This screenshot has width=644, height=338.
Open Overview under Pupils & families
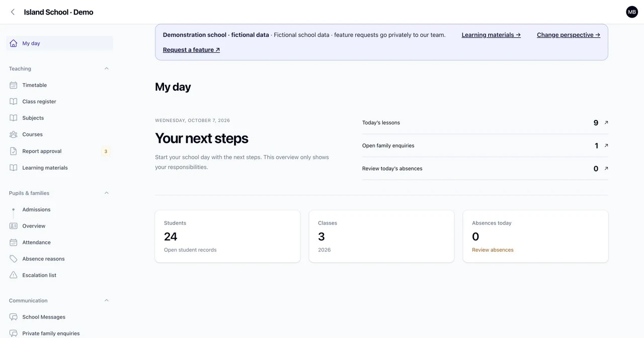59,226
